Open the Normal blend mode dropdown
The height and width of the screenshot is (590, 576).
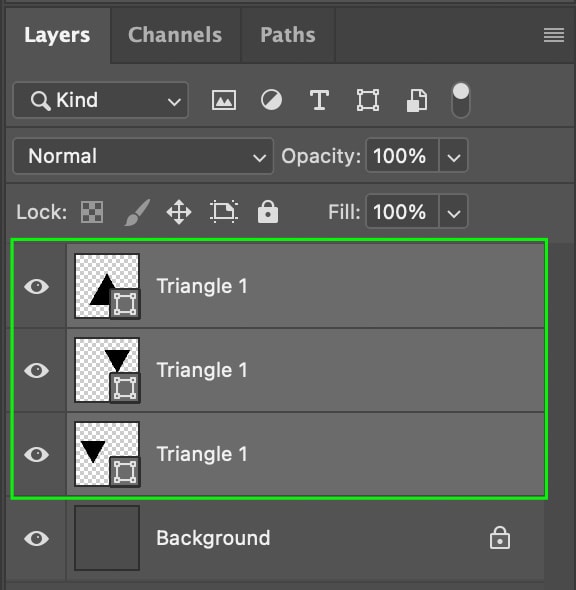[x=143, y=156]
